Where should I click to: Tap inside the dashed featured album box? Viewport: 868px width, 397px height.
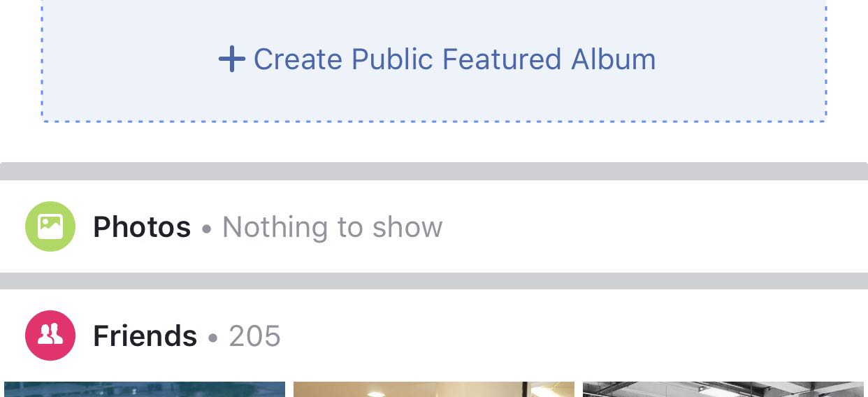click(629, 91)
